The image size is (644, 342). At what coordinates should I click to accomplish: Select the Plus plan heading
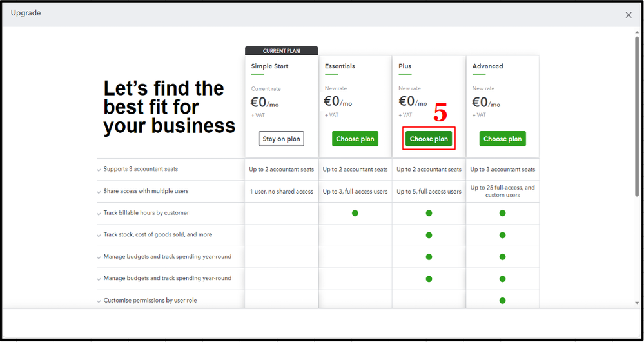click(x=405, y=66)
